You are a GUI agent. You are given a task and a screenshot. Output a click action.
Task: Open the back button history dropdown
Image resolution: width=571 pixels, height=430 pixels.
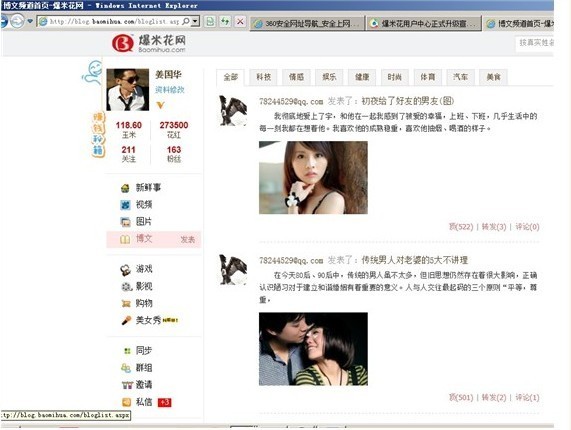[30, 21]
